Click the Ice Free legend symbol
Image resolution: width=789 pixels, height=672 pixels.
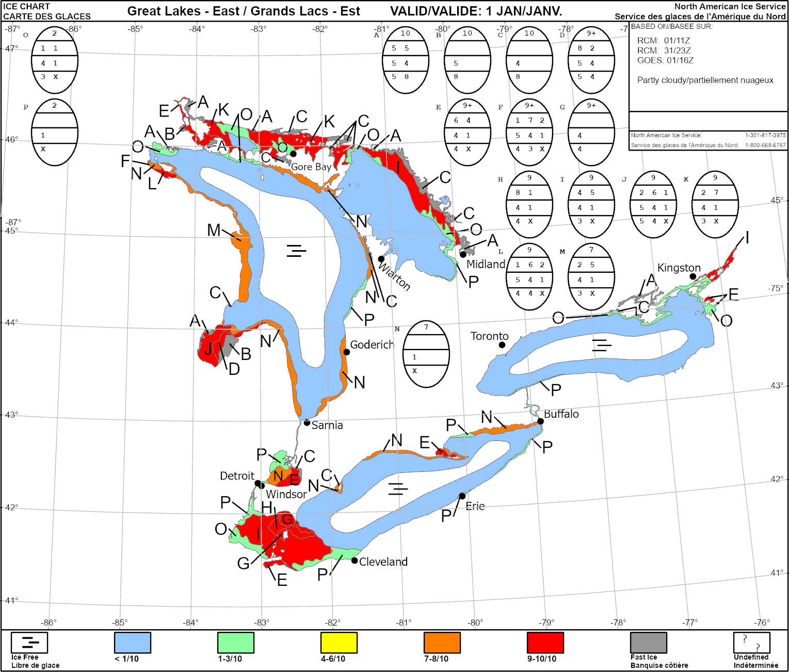[29, 643]
